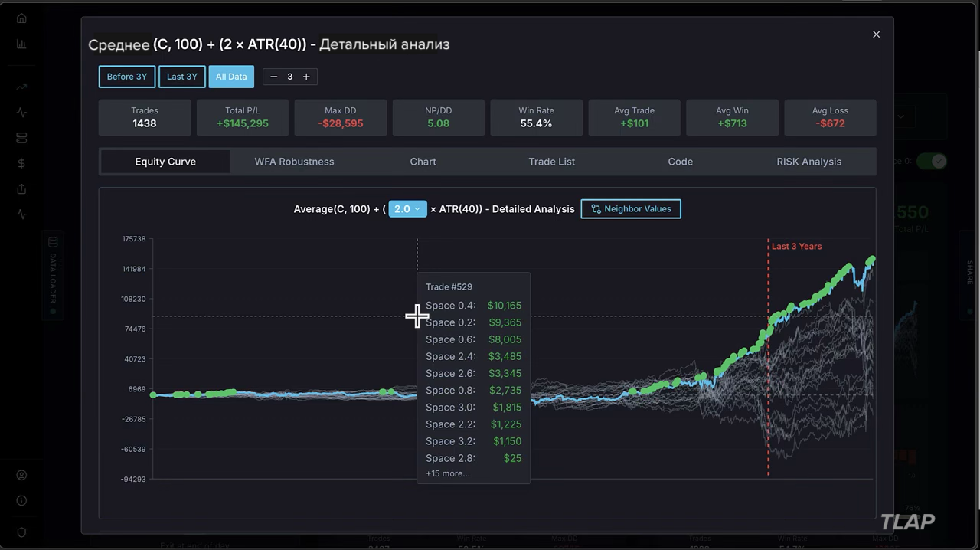Click the final green dot on equity curve
The height and width of the screenshot is (550, 980).
[872, 260]
